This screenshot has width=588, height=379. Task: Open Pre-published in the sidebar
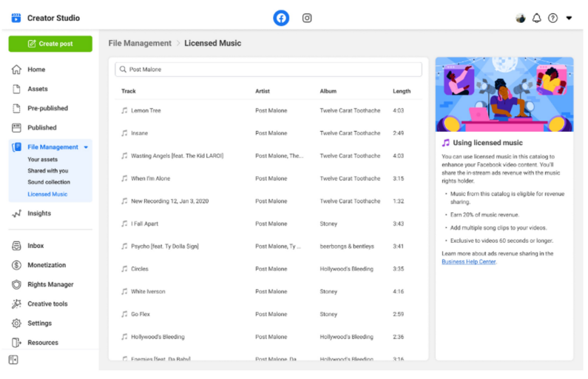[x=47, y=109]
